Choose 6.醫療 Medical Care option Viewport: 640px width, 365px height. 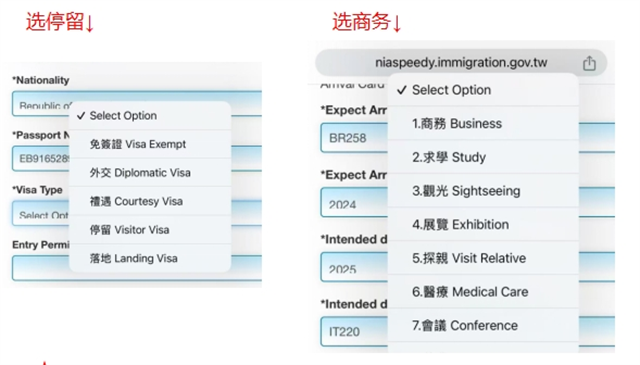click(483, 292)
